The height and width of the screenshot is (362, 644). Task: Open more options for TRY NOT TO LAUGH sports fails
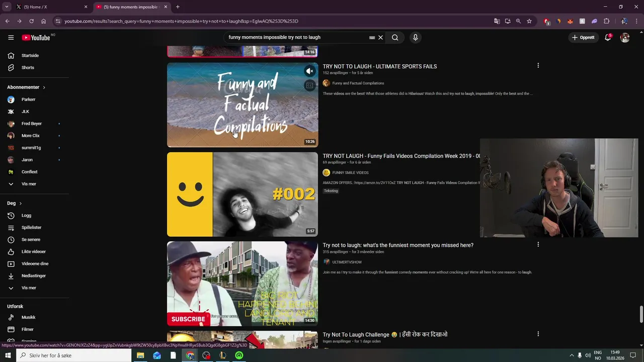coord(538,65)
